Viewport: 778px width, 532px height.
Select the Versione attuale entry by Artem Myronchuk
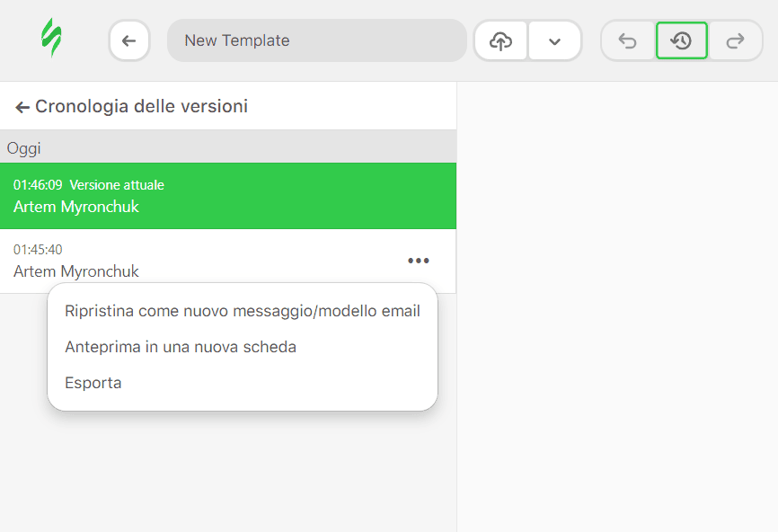(228, 196)
